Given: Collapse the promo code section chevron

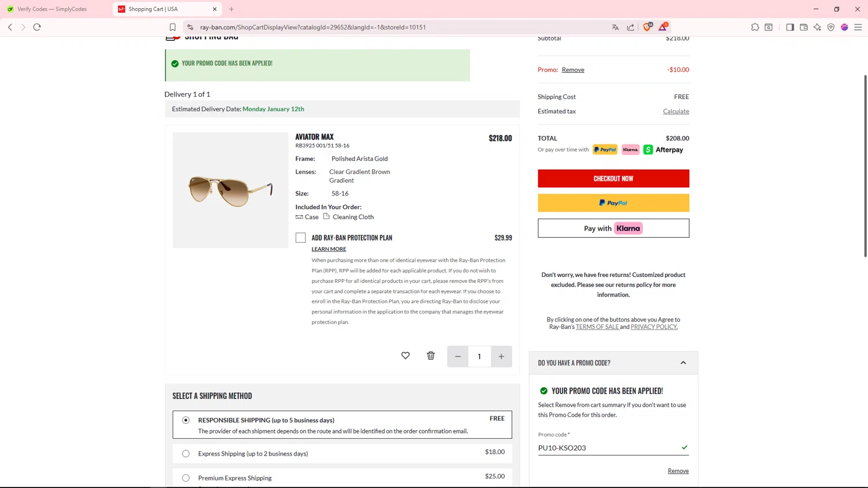Looking at the screenshot, I should (x=683, y=363).
